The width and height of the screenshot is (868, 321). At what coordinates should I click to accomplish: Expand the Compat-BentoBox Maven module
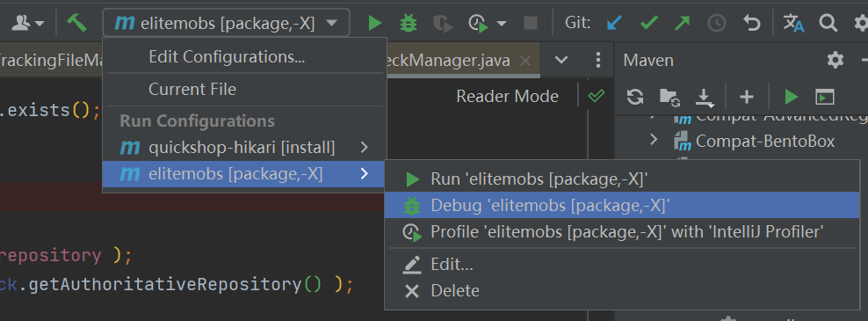(x=654, y=139)
